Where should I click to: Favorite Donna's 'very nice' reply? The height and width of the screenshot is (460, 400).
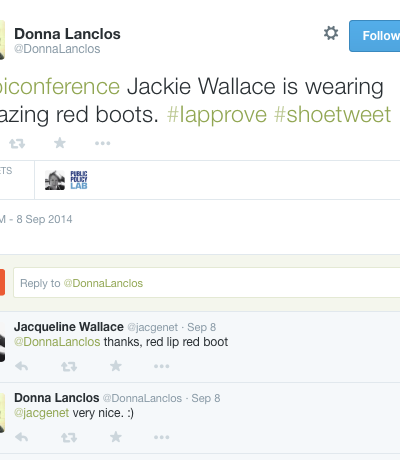[x=116, y=437]
